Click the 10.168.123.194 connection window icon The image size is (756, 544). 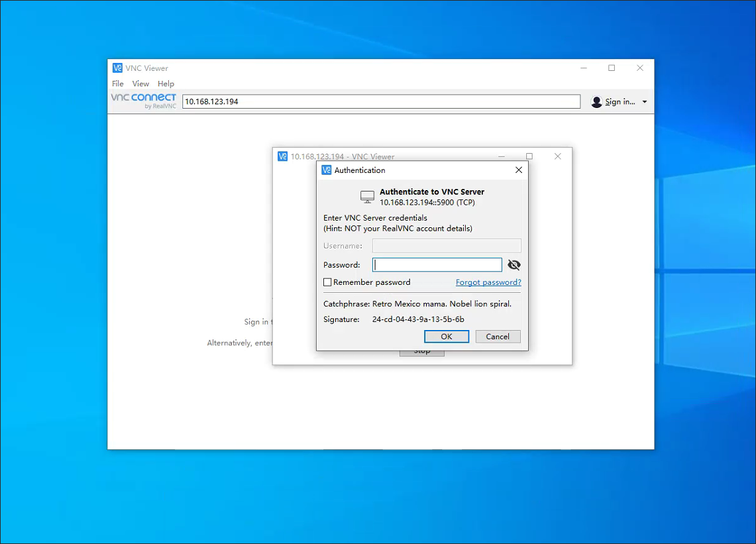[x=283, y=156]
